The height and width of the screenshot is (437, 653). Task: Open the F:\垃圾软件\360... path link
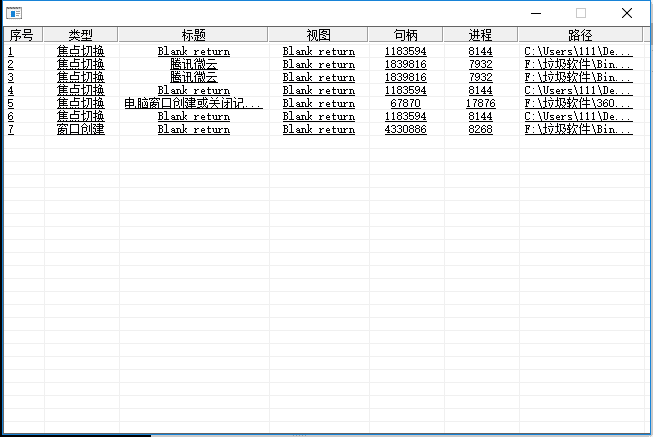point(578,103)
